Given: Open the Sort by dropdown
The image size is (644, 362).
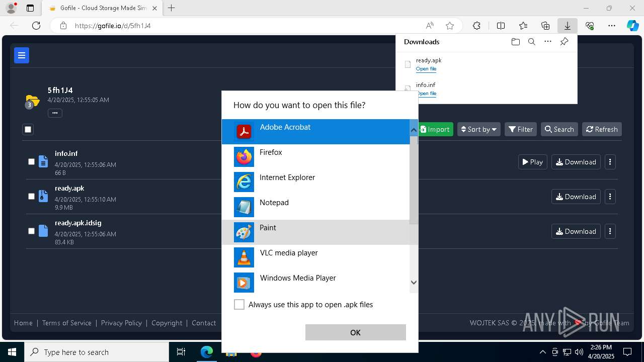Looking at the screenshot, I should click(x=479, y=129).
